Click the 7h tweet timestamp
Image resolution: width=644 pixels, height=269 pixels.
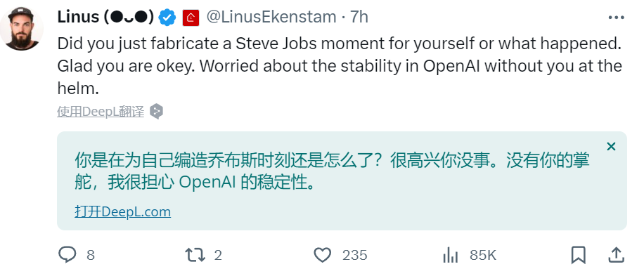pyautogui.click(x=359, y=18)
